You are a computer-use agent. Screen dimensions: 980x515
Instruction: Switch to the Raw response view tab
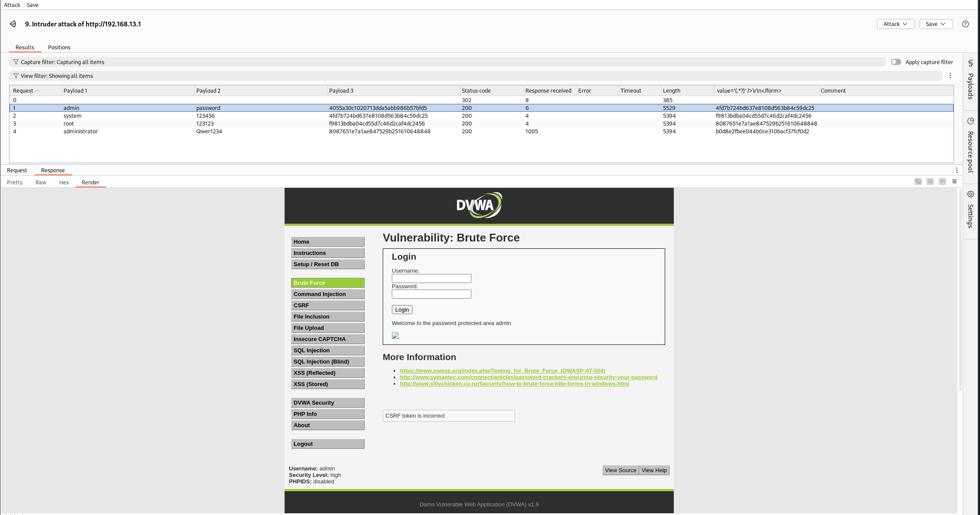tap(41, 183)
